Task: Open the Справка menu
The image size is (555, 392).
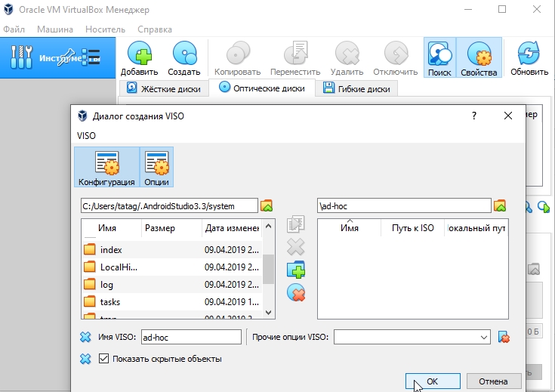Action: pyautogui.click(x=155, y=29)
